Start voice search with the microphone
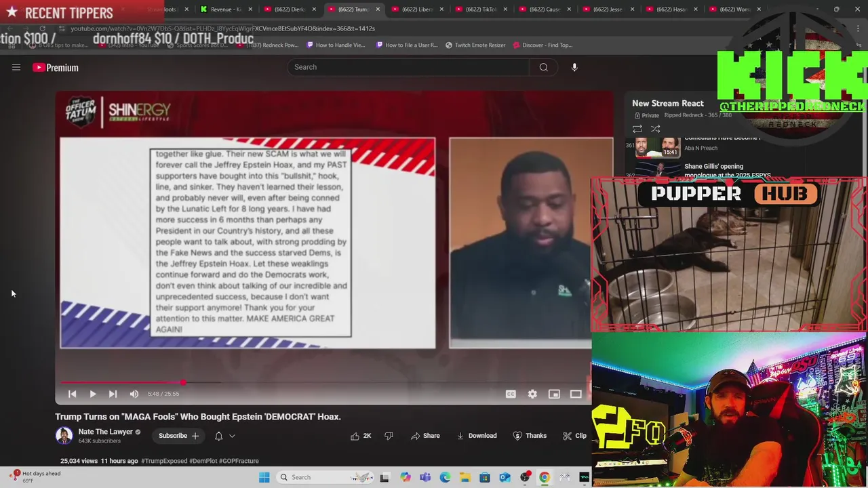This screenshot has height=488, width=868. [574, 67]
